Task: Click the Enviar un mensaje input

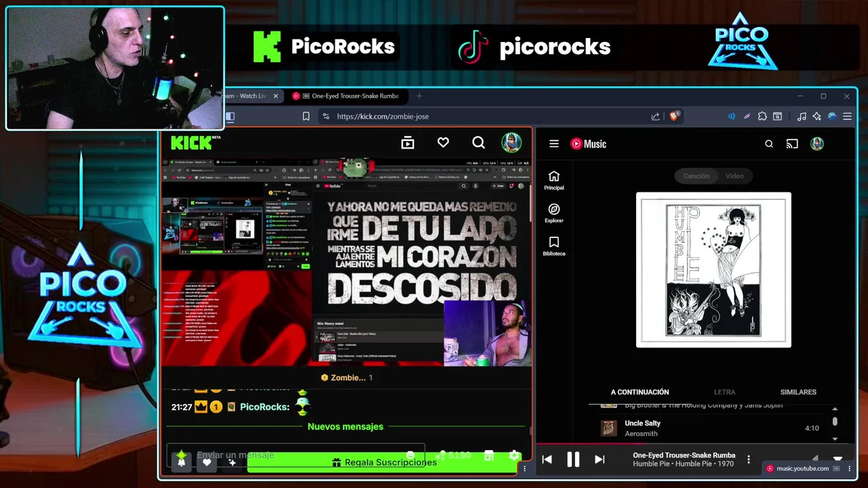Action: (295, 455)
